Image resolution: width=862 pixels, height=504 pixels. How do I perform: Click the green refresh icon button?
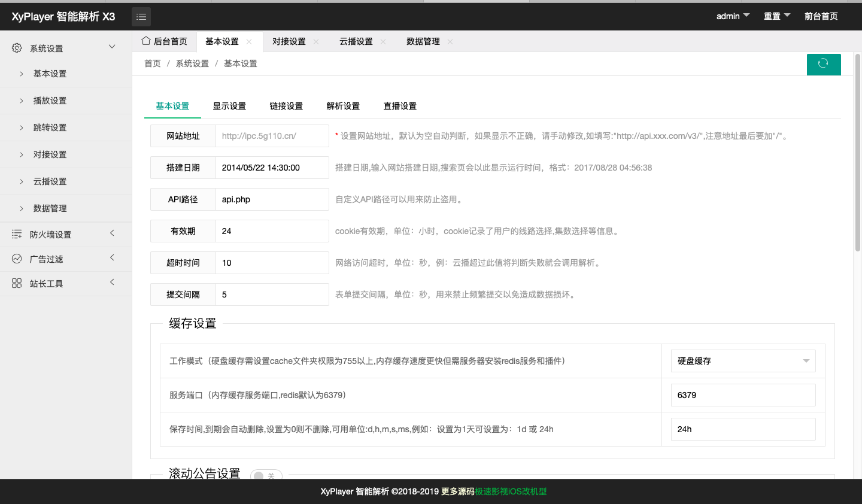(x=823, y=64)
